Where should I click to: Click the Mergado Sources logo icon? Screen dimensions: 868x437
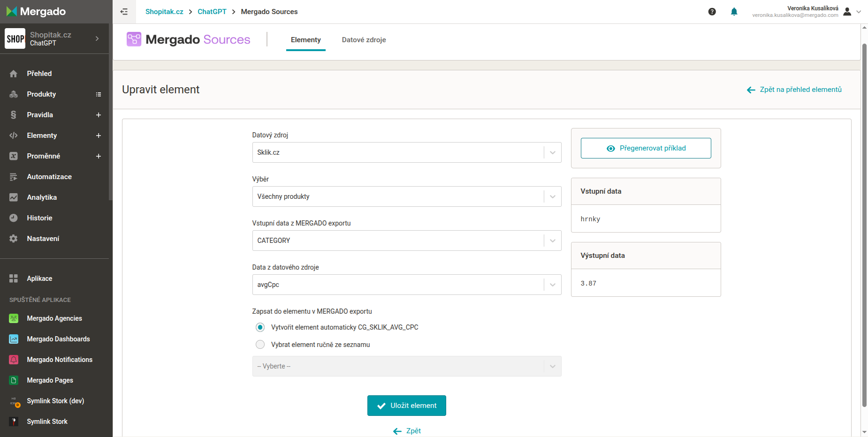pyautogui.click(x=134, y=39)
